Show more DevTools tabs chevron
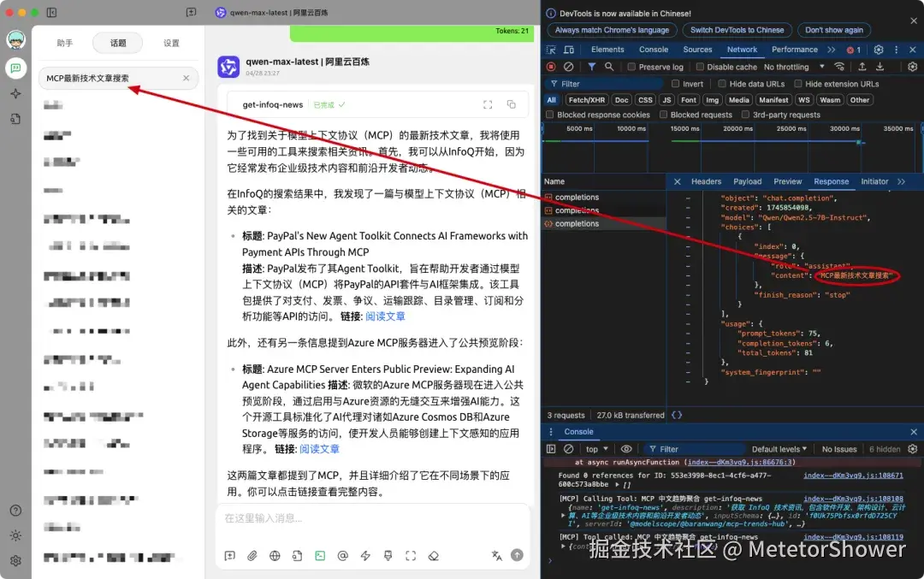Screen dimensions: 924x579 [832, 50]
